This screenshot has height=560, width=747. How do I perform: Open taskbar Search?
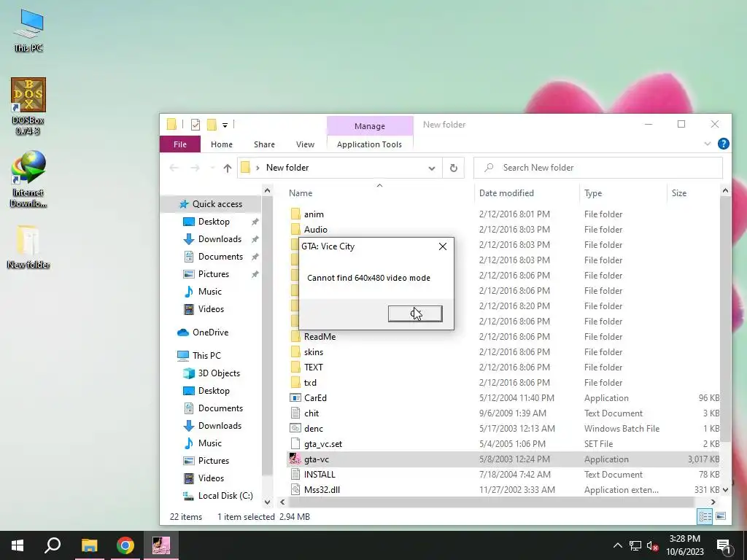(x=53, y=545)
